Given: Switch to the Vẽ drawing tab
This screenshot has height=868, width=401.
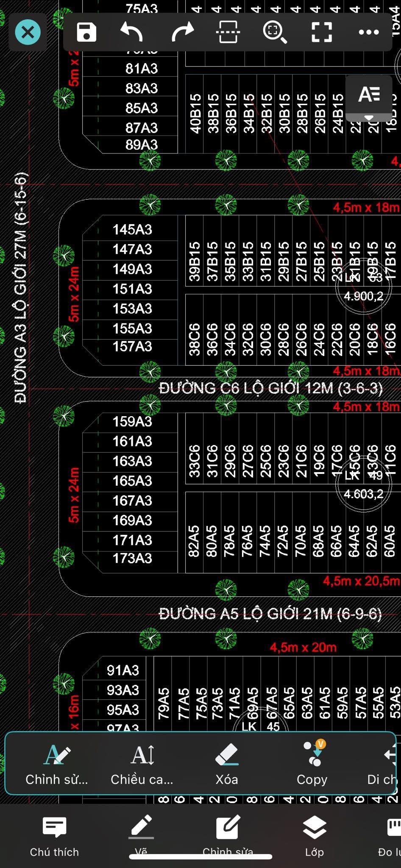Looking at the screenshot, I should pos(141,831).
